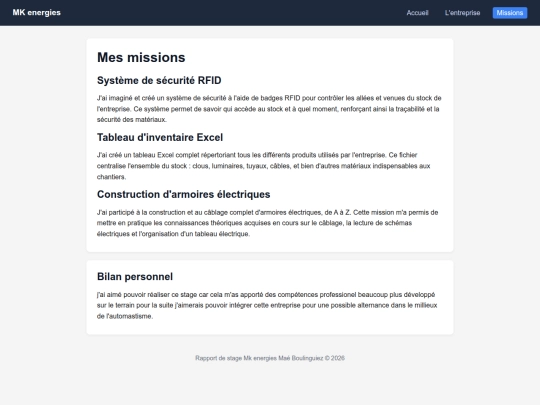
Task: Click the 'Mes missions' main heading
Action: tap(141, 57)
